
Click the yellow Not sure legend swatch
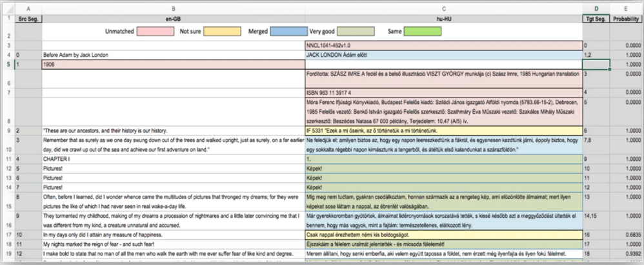click(222, 31)
